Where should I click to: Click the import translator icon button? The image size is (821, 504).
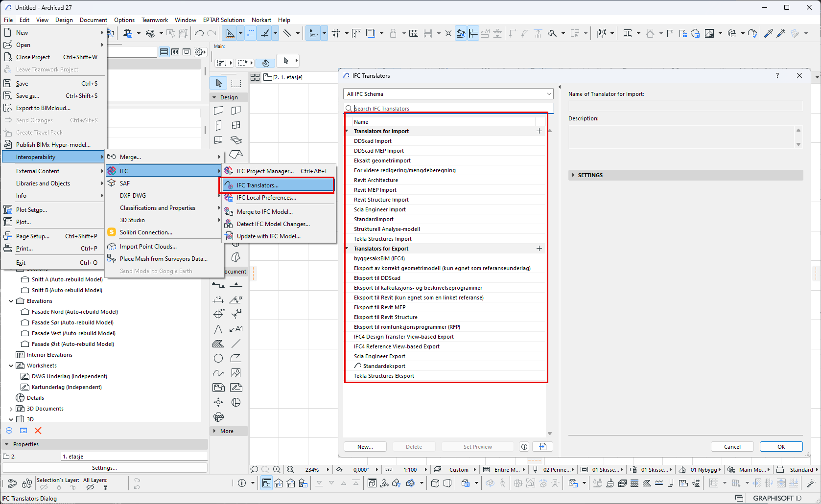(542, 447)
